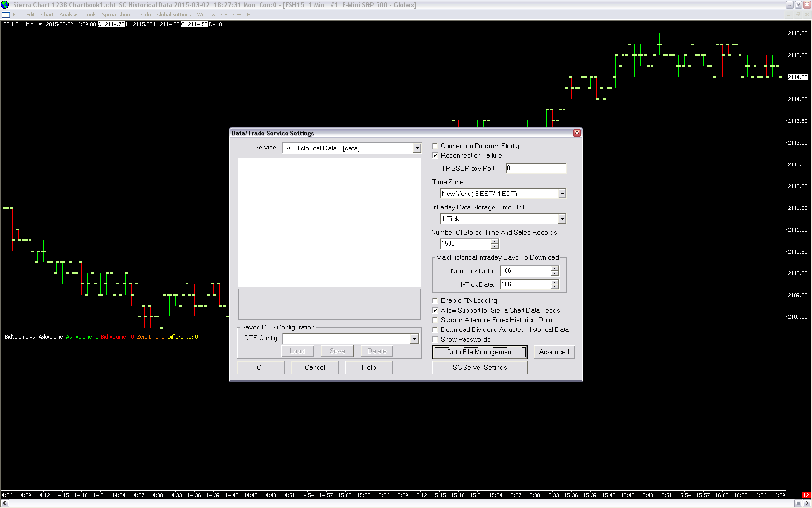Open the Analysis menu

[x=69, y=15]
